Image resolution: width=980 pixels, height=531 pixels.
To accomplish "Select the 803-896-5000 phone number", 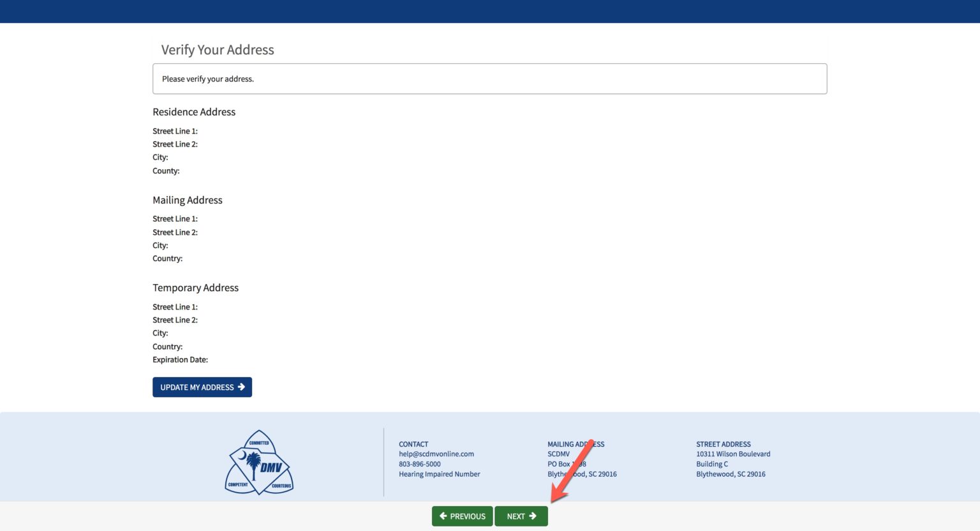I will click(x=419, y=464).
